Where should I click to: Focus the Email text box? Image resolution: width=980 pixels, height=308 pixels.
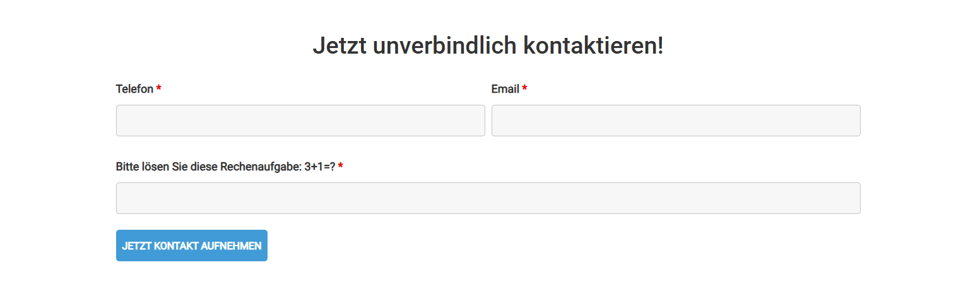point(676,121)
